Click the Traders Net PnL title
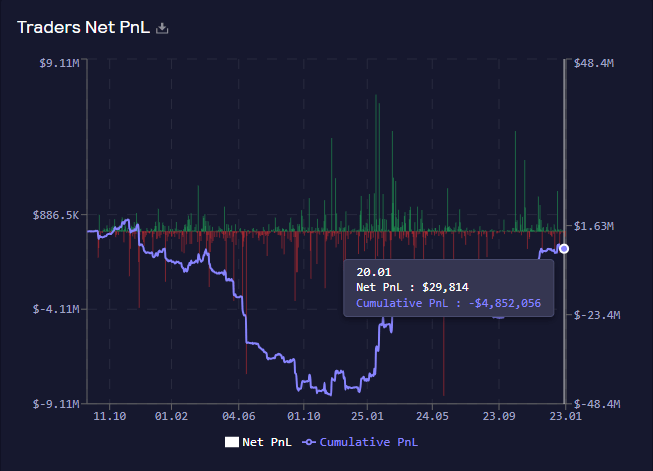Screen dimensions: 653x471 point(83,27)
